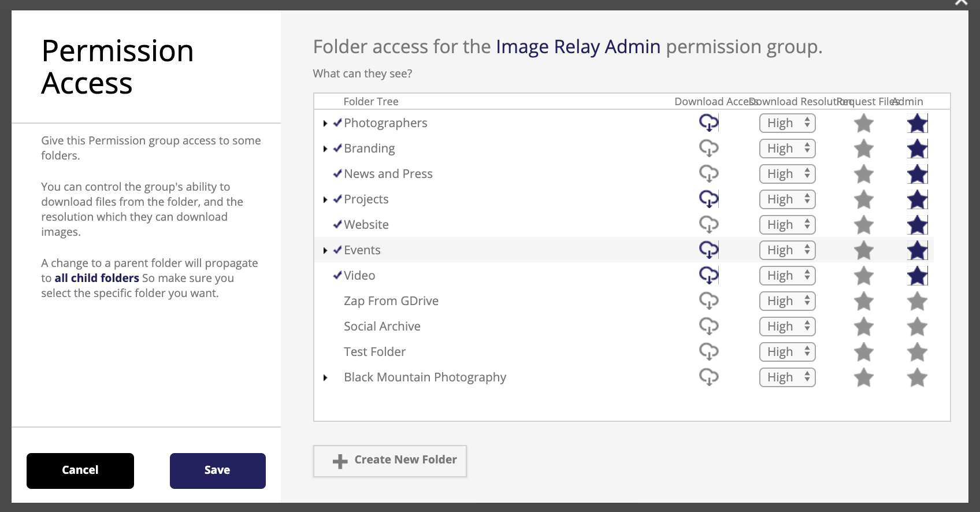Open resolution dropdown for Social Archive
Viewport: 980px width, 512px height.
point(788,327)
